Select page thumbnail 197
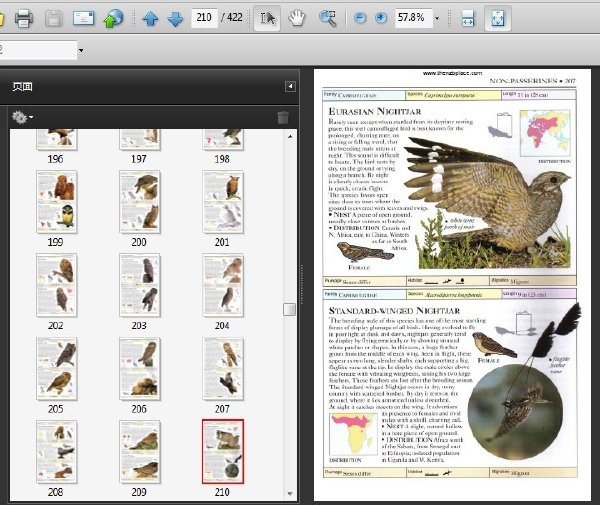This screenshot has height=505, width=600. pyautogui.click(x=140, y=139)
